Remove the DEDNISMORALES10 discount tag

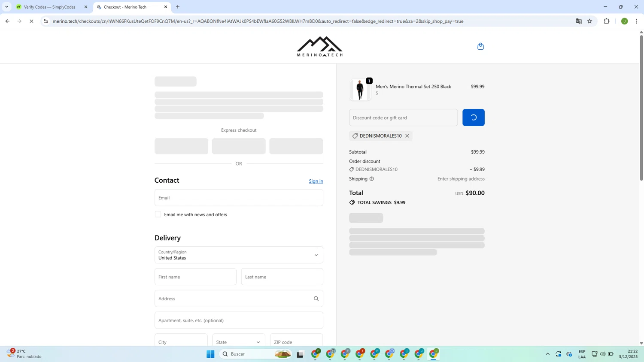click(407, 136)
